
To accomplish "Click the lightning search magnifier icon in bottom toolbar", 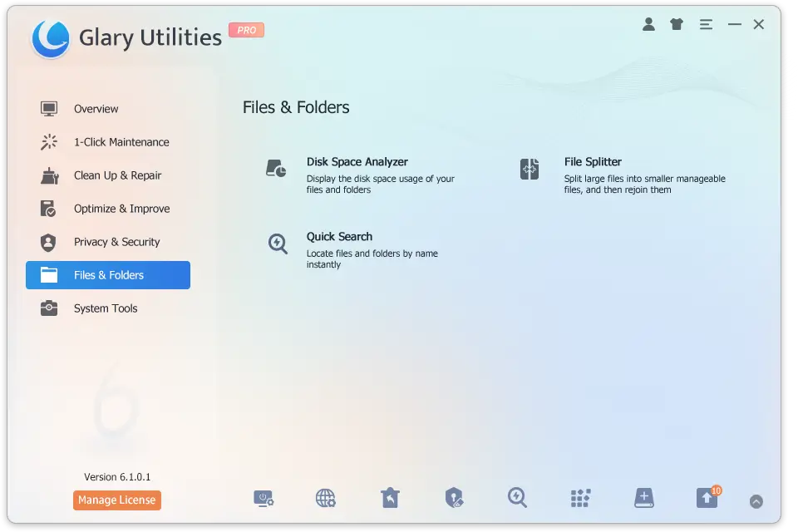I will 516,498.
